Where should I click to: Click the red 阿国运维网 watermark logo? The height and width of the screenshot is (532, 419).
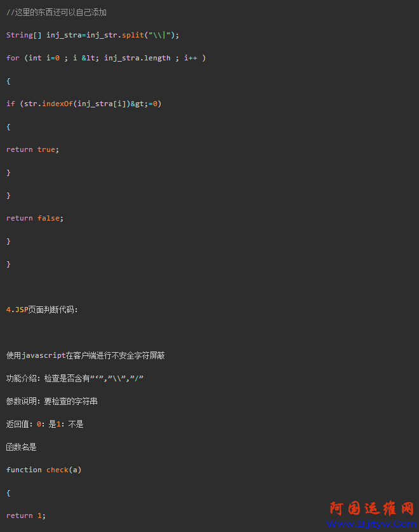click(x=371, y=509)
